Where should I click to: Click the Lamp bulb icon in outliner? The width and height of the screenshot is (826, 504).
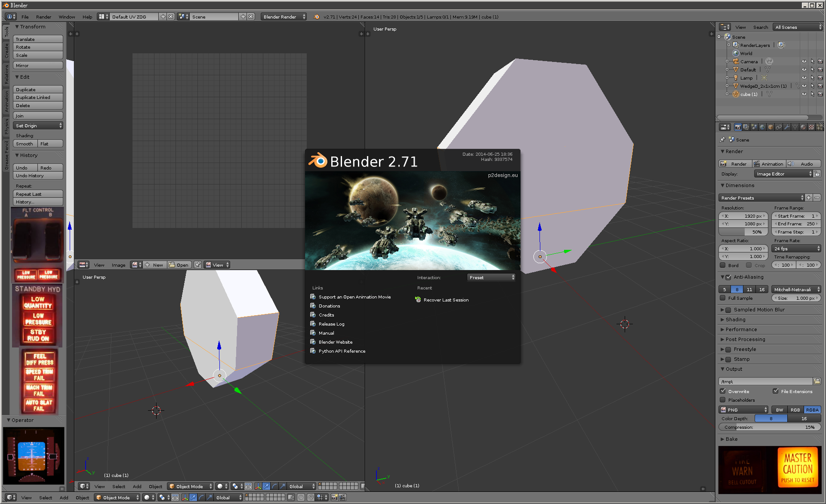click(736, 78)
